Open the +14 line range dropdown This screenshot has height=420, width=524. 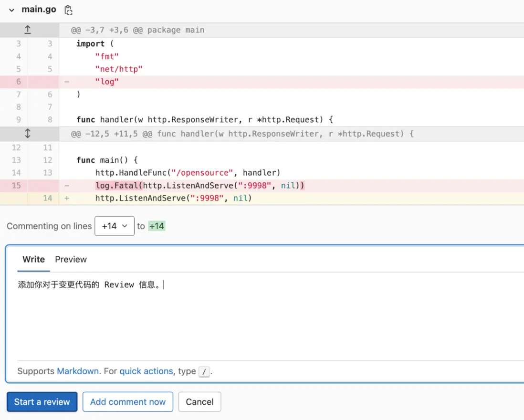(115, 226)
